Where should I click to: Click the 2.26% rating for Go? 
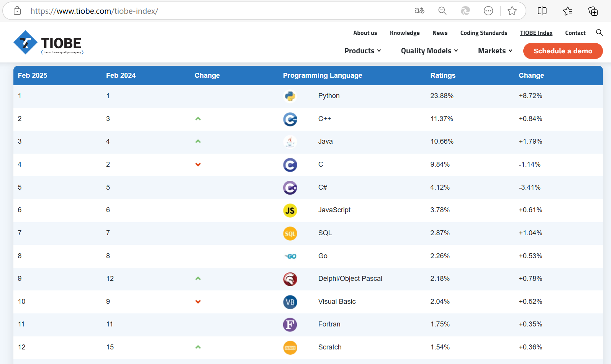[440, 256]
